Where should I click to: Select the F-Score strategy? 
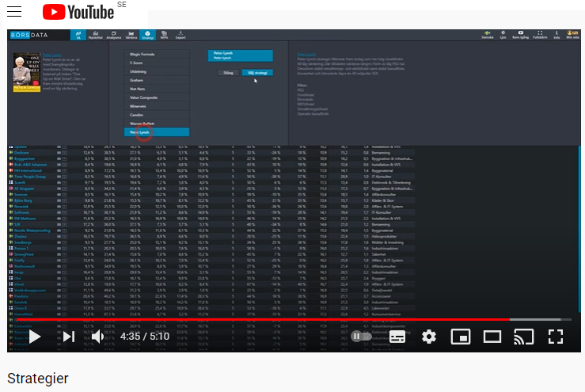[157, 63]
